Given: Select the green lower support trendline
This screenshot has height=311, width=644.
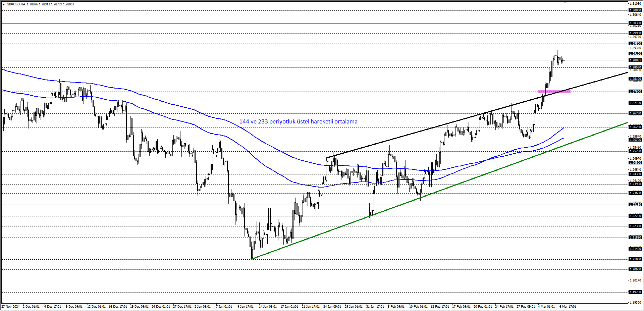Looking at the screenshot, I should click(439, 191).
